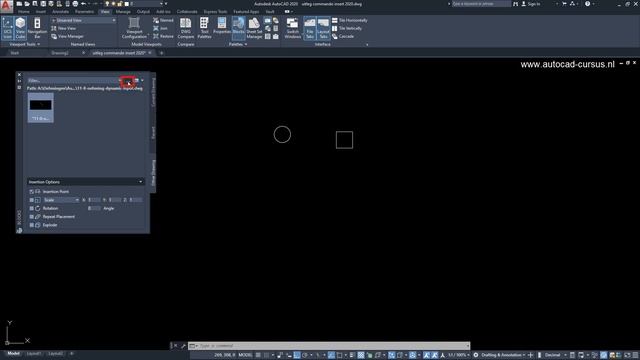Expand the Viewport Tools panel
Screen dimensions: 640x360
[24, 44]
